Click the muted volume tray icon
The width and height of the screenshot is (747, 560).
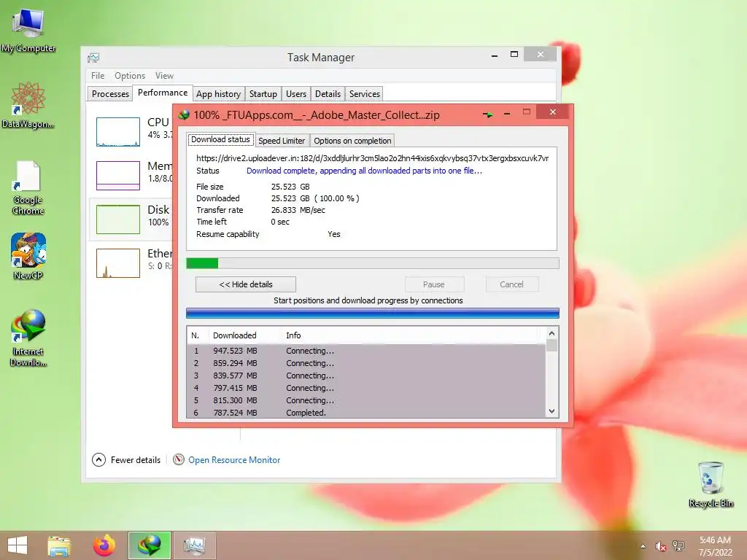(x=660, y=546)
